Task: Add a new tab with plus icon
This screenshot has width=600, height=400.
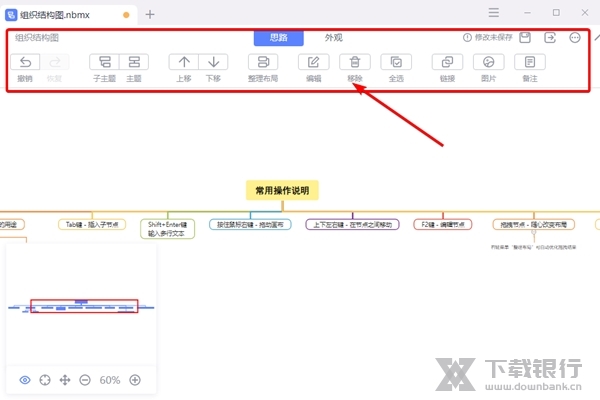Action: point(150,15)
